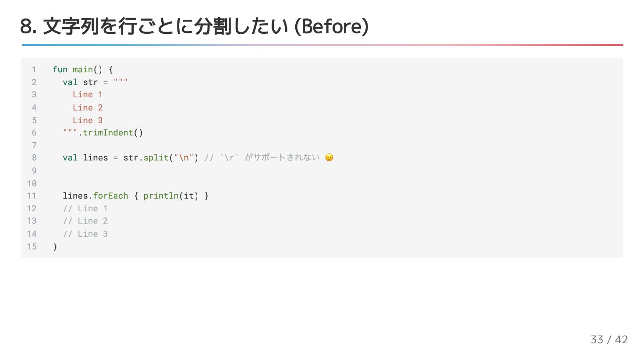This screenshot has height=363, width=644.
Task: Click the println(it) statement
Action: click(x=171, y=196)
